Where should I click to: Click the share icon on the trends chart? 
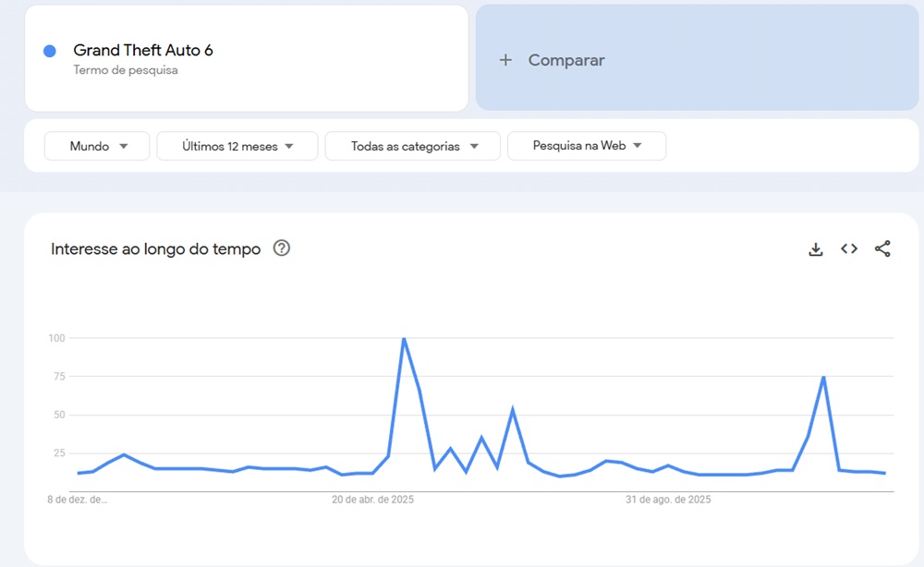[x=882, y=248]
